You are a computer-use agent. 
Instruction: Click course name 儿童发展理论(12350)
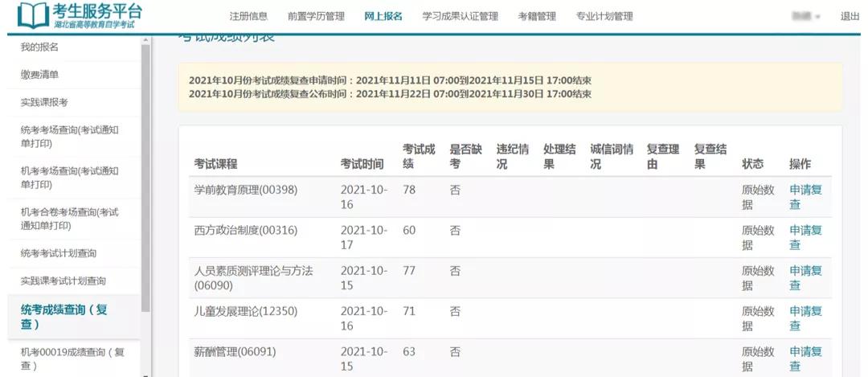tap(246, 311)
